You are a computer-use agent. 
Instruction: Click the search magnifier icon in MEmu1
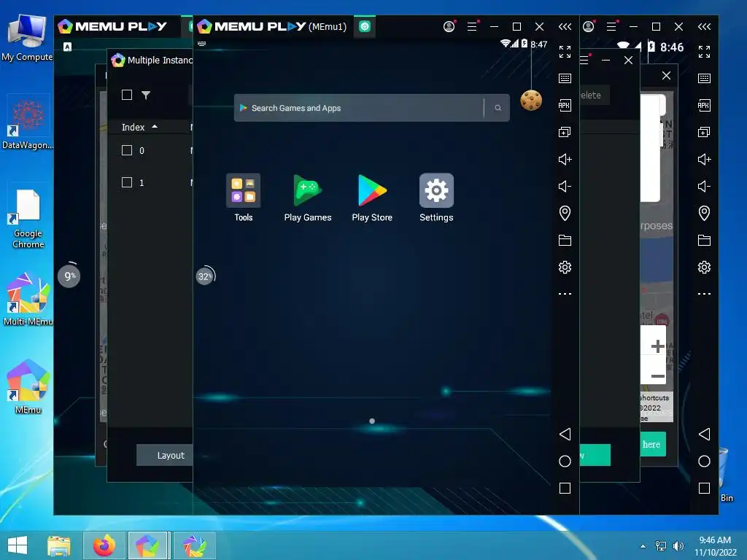click(x=498, y=108)
